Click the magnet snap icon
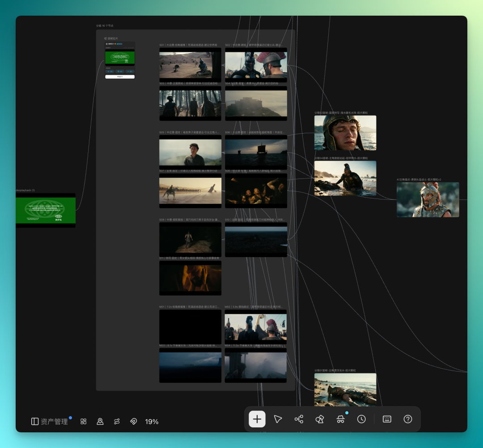Image resolution: width=483 pixels, height=448 pixels. point(133,421)
